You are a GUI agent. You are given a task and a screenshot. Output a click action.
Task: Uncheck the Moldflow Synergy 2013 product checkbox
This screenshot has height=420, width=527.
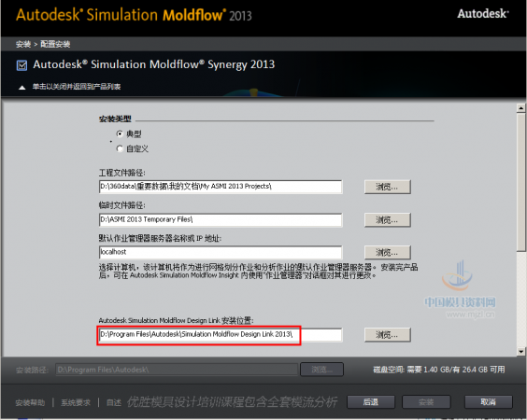(x=21, y=65)
